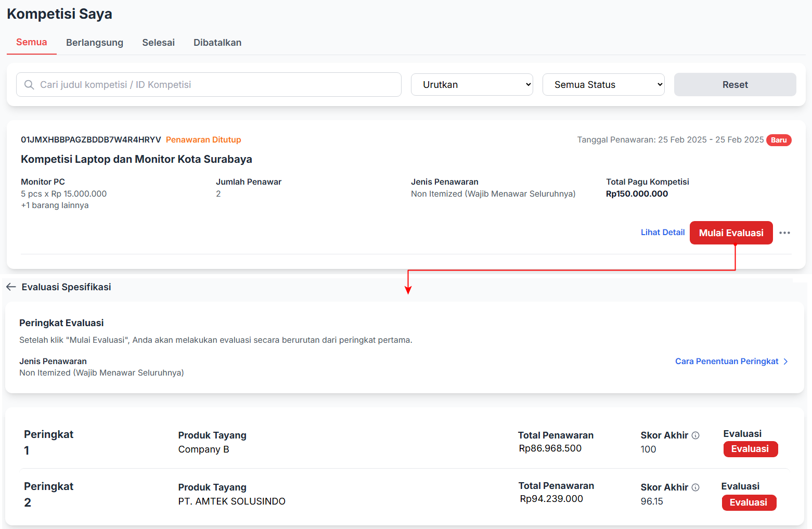Viewport: 812px width, 529px height.
Task: Switch to the Berlangsung tab
Action: 95,43
